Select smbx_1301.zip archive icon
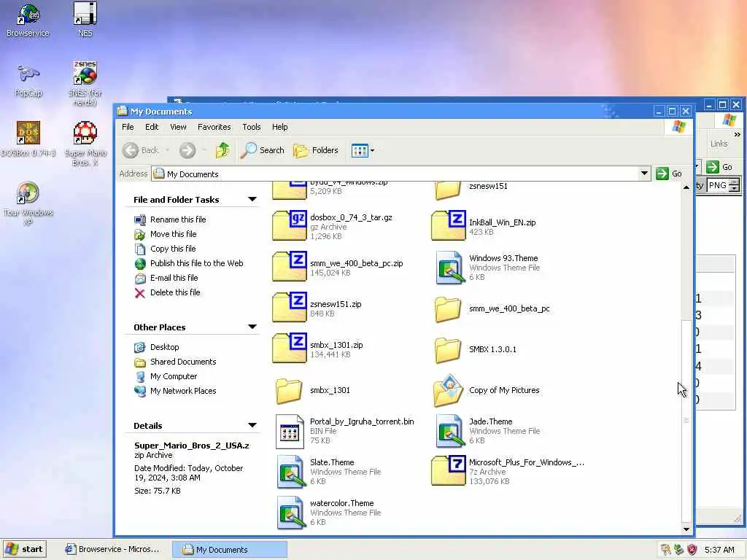 pyautogui.click(x=289, y=349)
